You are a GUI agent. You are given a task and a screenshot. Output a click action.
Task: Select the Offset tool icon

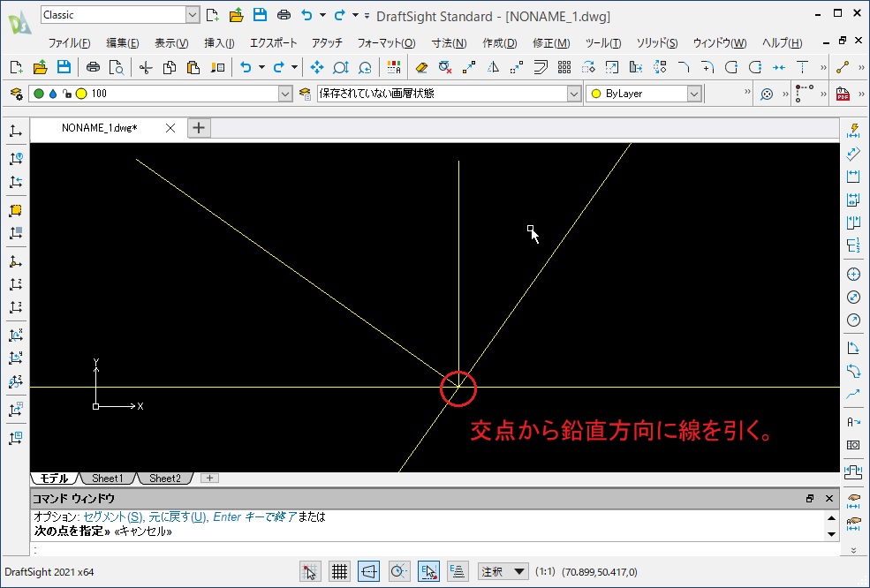(x=541, y=68)
